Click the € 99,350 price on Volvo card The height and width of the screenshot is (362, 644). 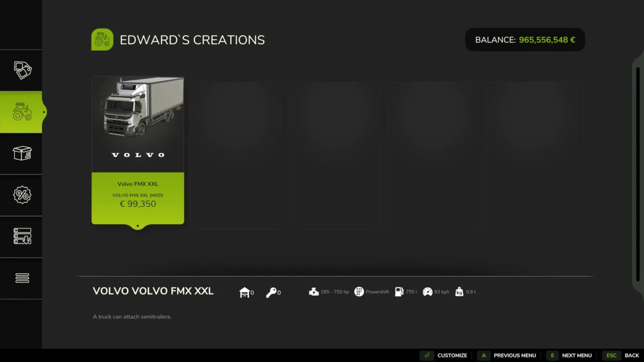pyautogui.click(x=138, y=204)
